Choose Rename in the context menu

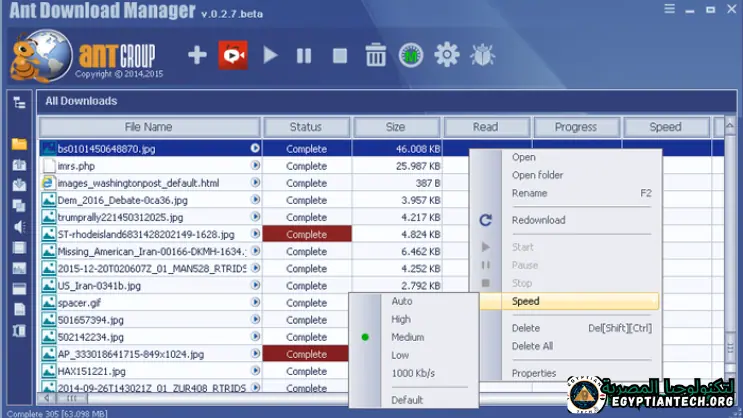click(529, 193)
